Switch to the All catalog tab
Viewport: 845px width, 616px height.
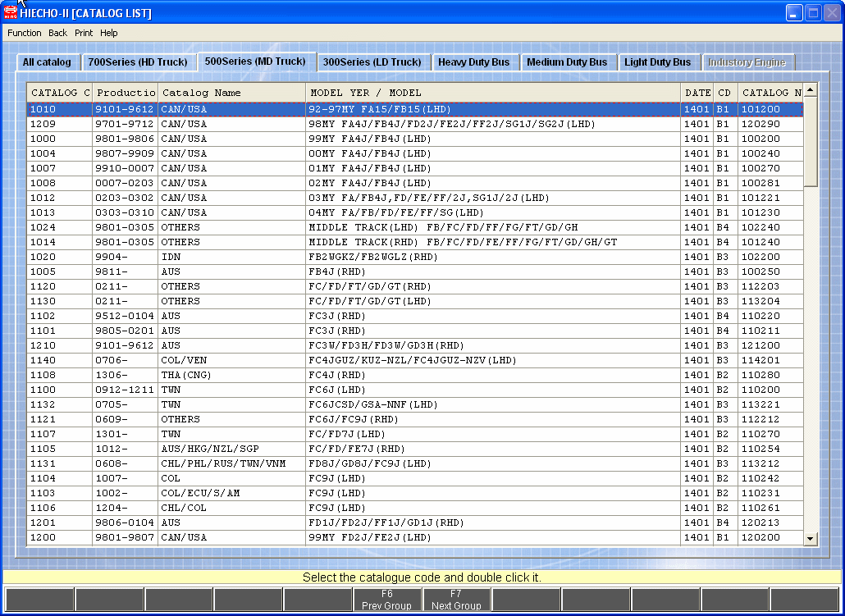[47, 62]
